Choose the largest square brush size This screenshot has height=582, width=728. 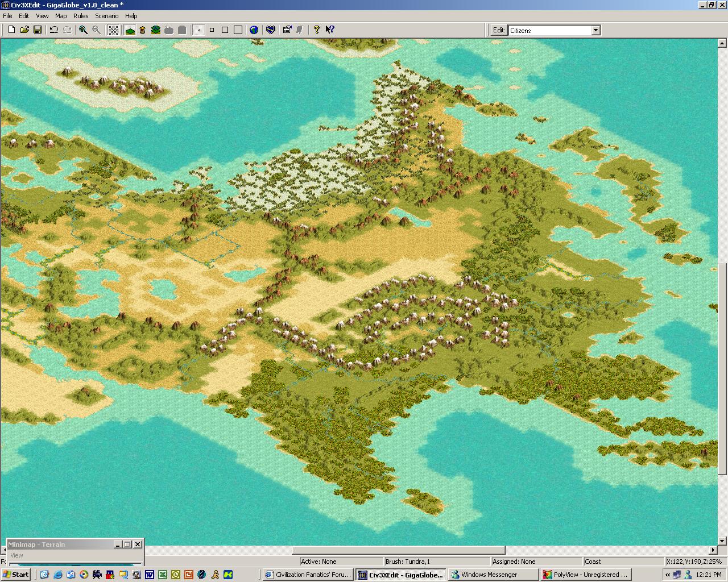pyautogui.click(x=238, y=30)
